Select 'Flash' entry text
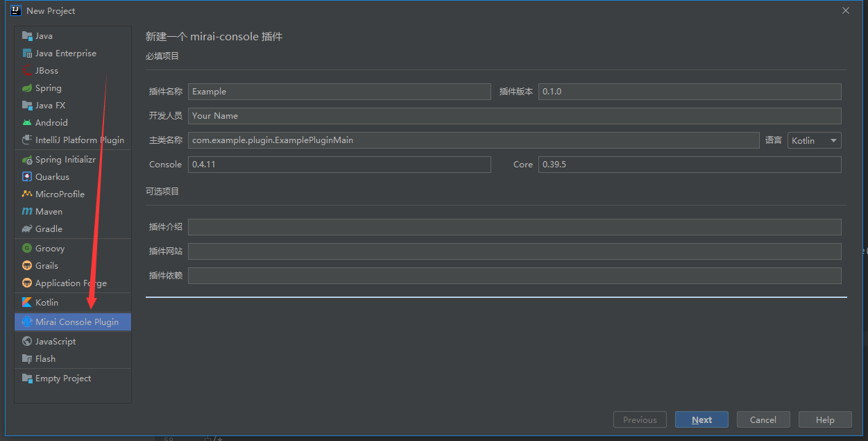Screen dimensions: 868x441 [x=45, y=359]
